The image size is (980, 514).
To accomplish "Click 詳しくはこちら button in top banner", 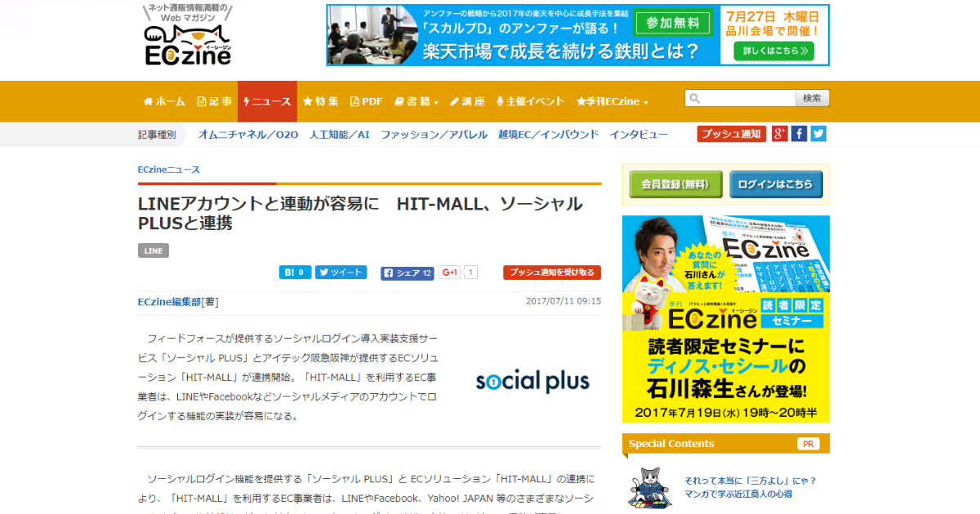I will (x=775, y=51).
